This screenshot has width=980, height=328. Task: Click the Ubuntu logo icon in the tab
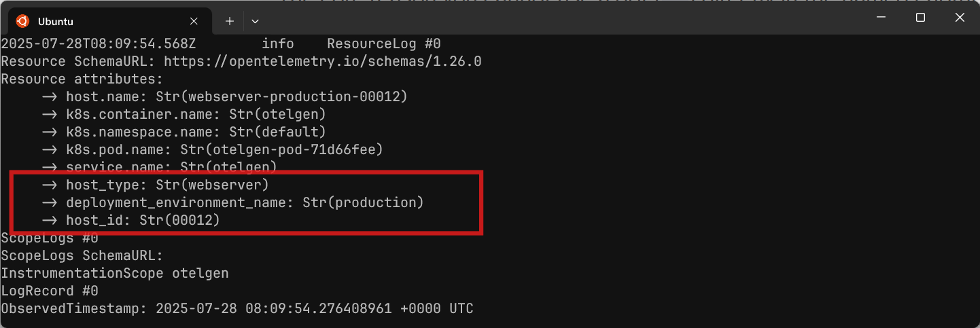22,21
